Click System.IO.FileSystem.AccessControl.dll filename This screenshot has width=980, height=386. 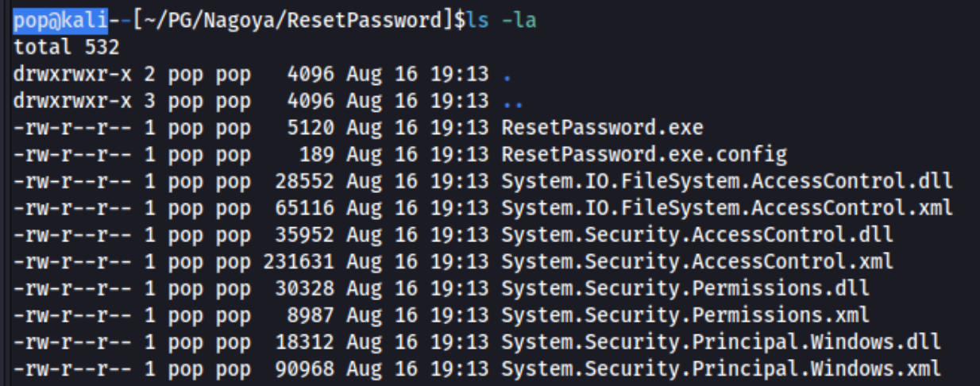[727, 181]
